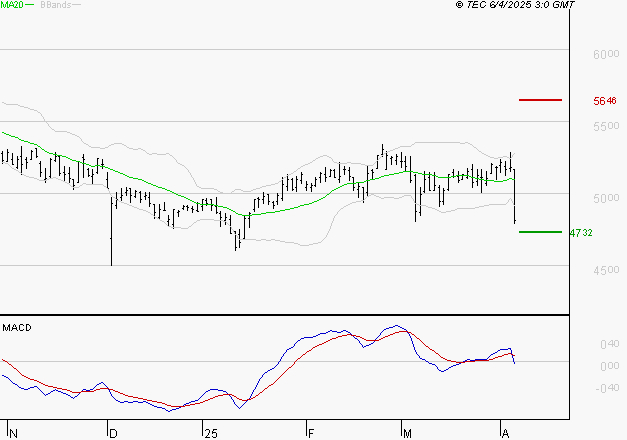Select the red resistance line marker
627x440 pixels.
(540, 100)
